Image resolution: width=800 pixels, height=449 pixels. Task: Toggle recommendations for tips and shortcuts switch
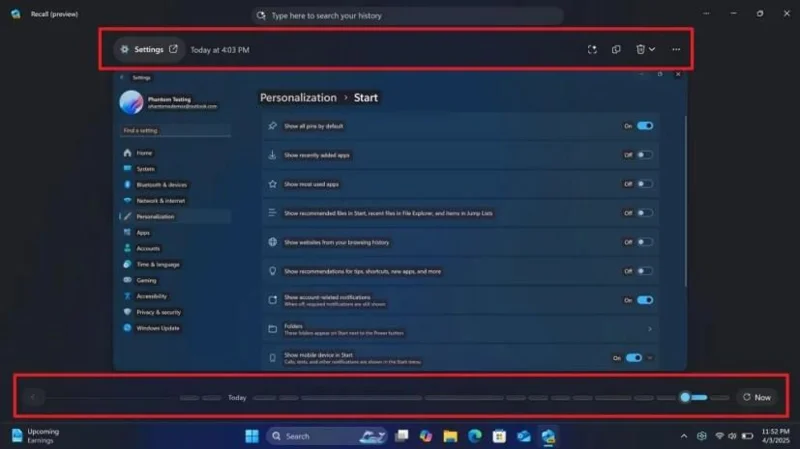(645, 271)
